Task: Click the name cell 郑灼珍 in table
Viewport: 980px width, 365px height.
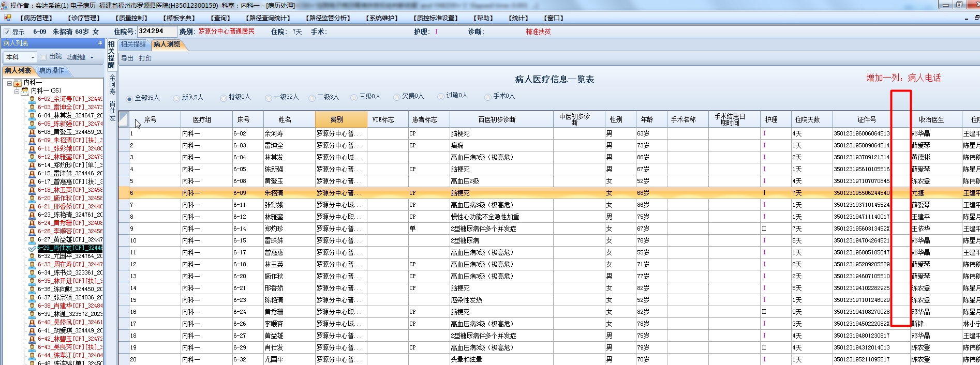Action: coord(289,229)
